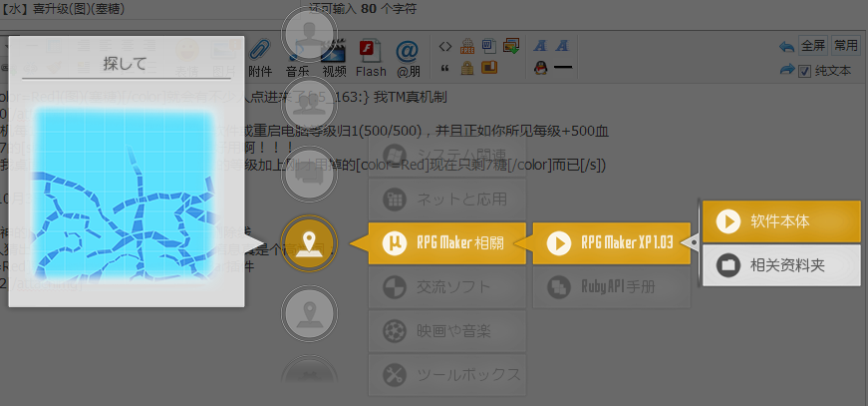Download remote images with the green-arrow picture icon

[x=511, y=46]
